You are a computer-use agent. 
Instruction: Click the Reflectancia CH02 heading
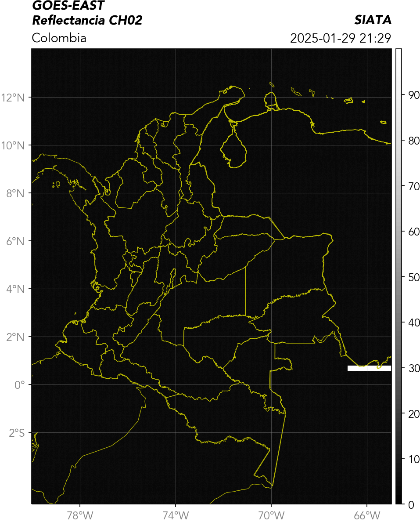pyautogui.click(x=87, y=20)
